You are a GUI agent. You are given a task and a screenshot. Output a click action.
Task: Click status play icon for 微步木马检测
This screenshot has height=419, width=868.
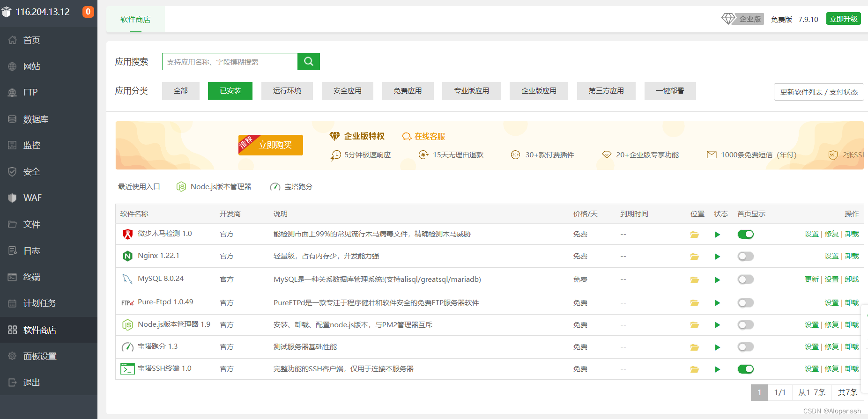[717, 235]
